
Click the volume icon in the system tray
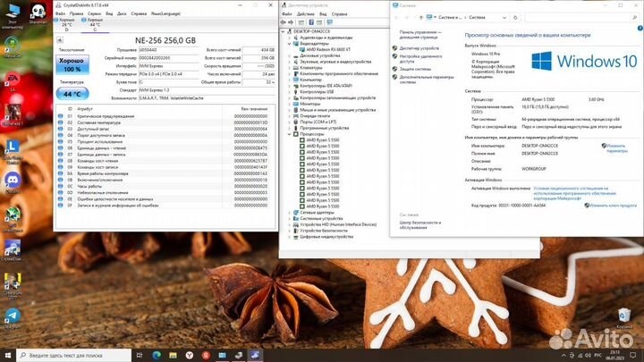point(588,355)
